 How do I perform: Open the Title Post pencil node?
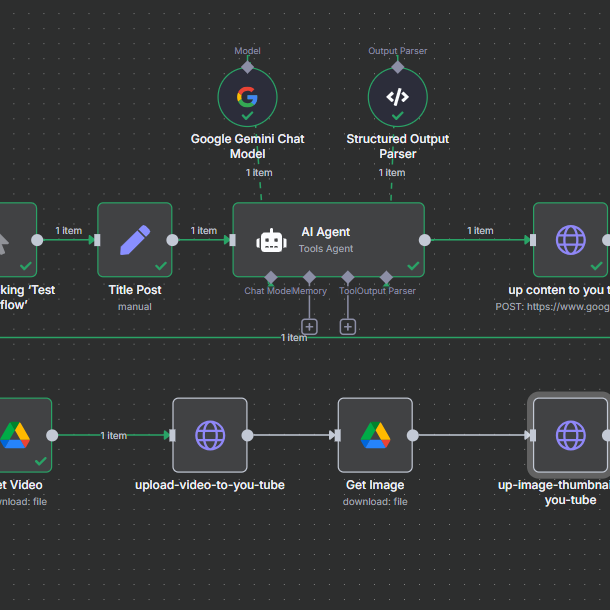(135, 240)
